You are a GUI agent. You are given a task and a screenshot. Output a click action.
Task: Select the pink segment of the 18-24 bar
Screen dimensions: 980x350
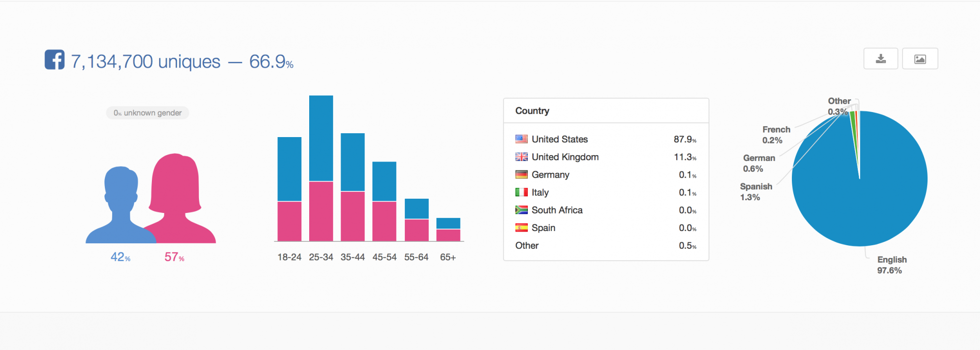[289, 221]
